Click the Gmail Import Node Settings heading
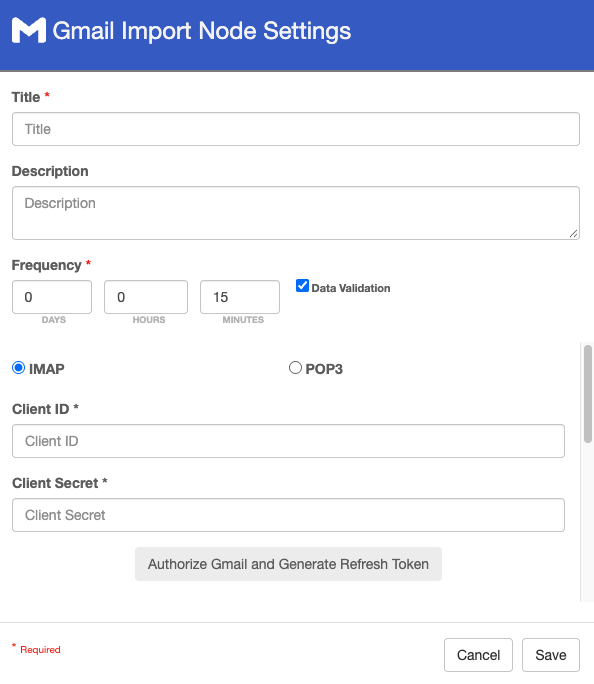 pyautogui.click(x=201, y=31)
